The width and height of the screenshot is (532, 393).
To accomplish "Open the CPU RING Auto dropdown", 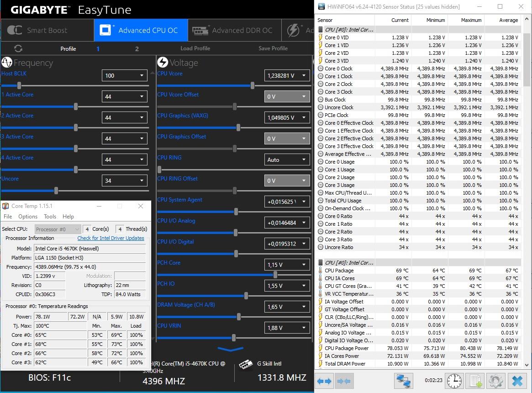I will tap(287, 159).
